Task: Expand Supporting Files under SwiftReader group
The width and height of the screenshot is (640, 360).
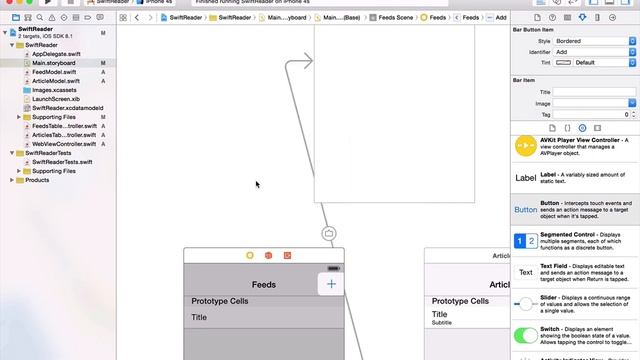Action: tap(19, 117)
